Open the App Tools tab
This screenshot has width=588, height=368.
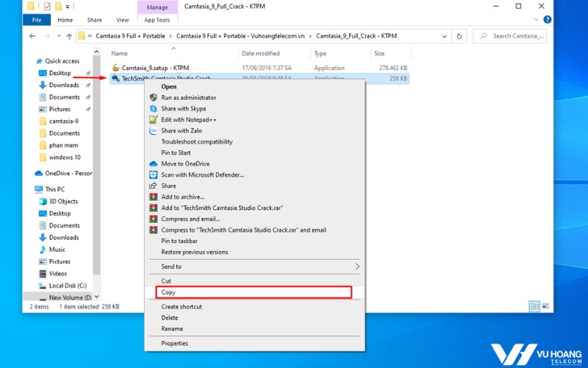157,20
